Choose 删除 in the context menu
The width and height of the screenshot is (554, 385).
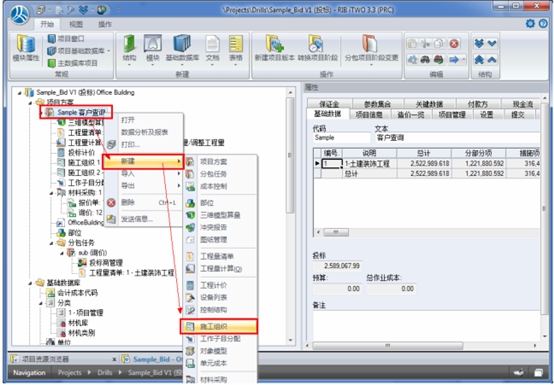[144, 203]
